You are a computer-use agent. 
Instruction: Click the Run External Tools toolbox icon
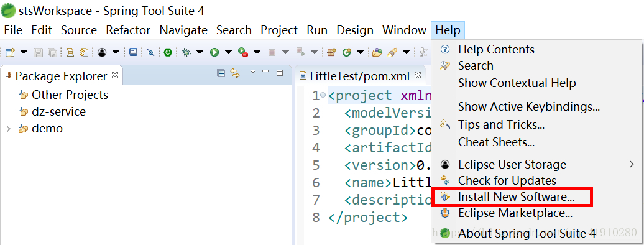[243, 52]
